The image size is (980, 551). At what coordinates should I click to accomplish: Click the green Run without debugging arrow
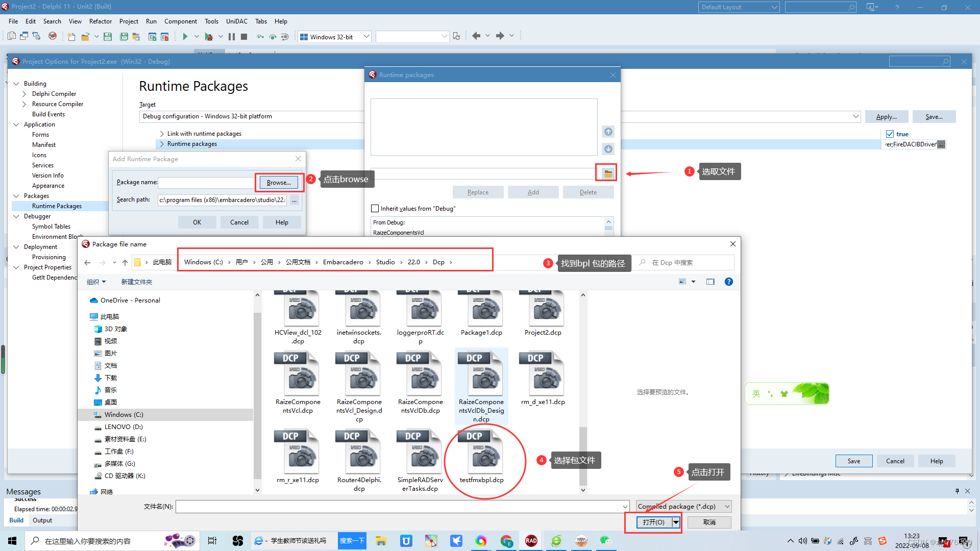pyautogui.click(x=185, y=36)
